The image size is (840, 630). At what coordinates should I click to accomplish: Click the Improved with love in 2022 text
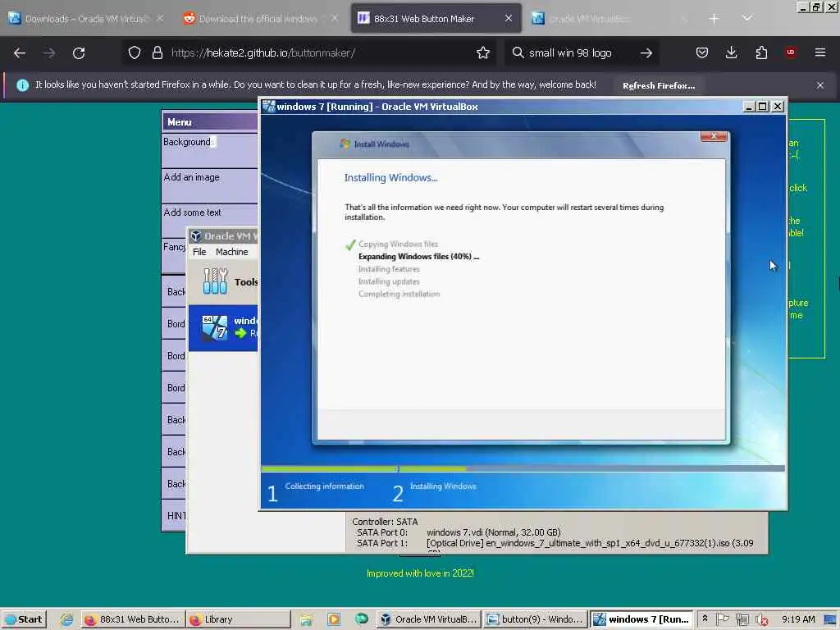click(420, 573)
